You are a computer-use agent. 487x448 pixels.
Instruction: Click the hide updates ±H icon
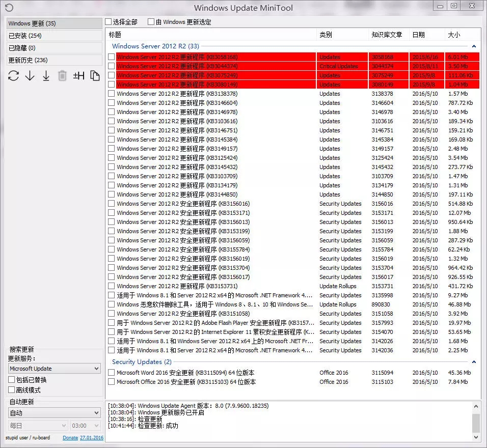78,76
